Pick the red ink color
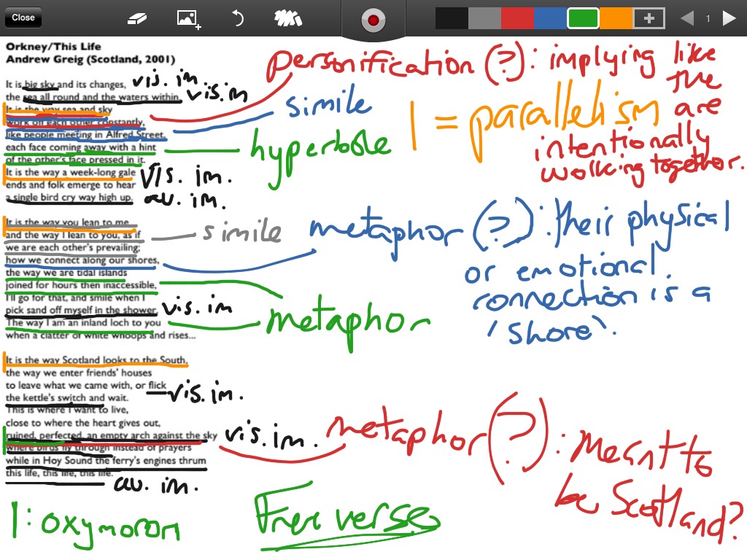747x560 pixels. point(517,18)
